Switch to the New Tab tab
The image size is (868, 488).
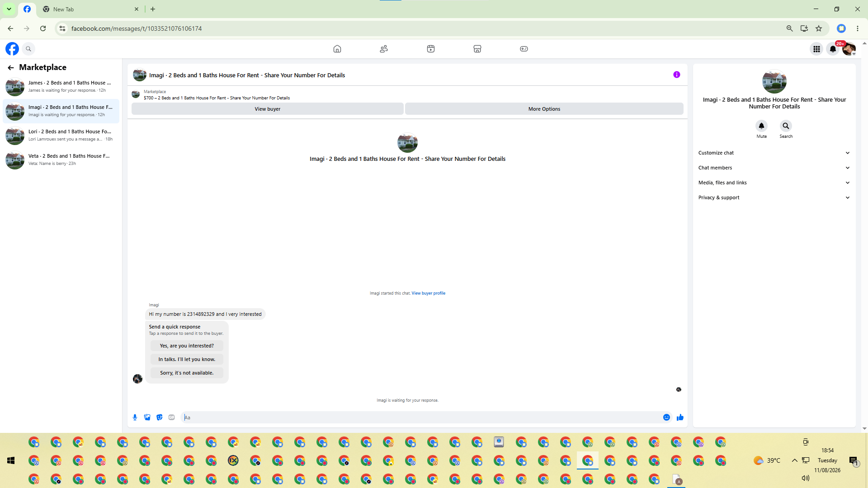click(x=90, y=9)
